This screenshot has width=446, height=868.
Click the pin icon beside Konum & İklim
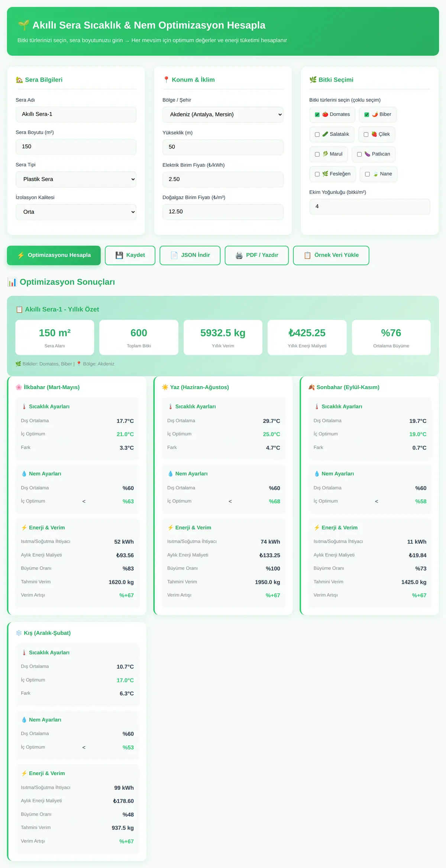click(166, 80)
